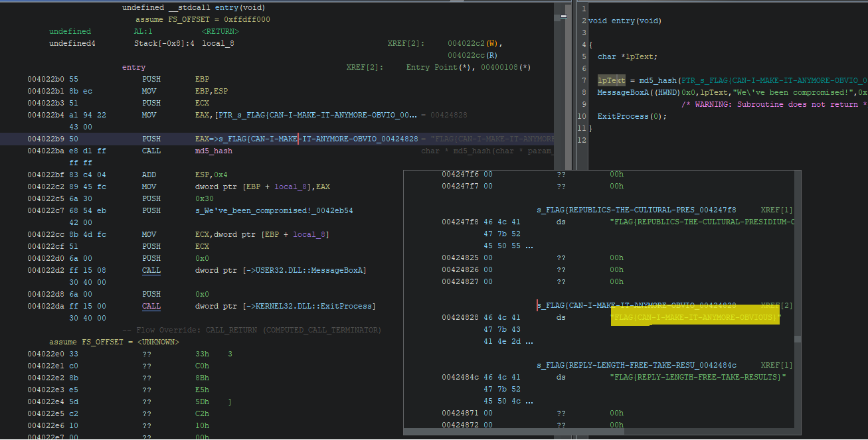Image resolution: width=868 pixels, height=440 pixels.
Task: Click the MOV ECX operand at address 004022cc
Action: [262, 234]
